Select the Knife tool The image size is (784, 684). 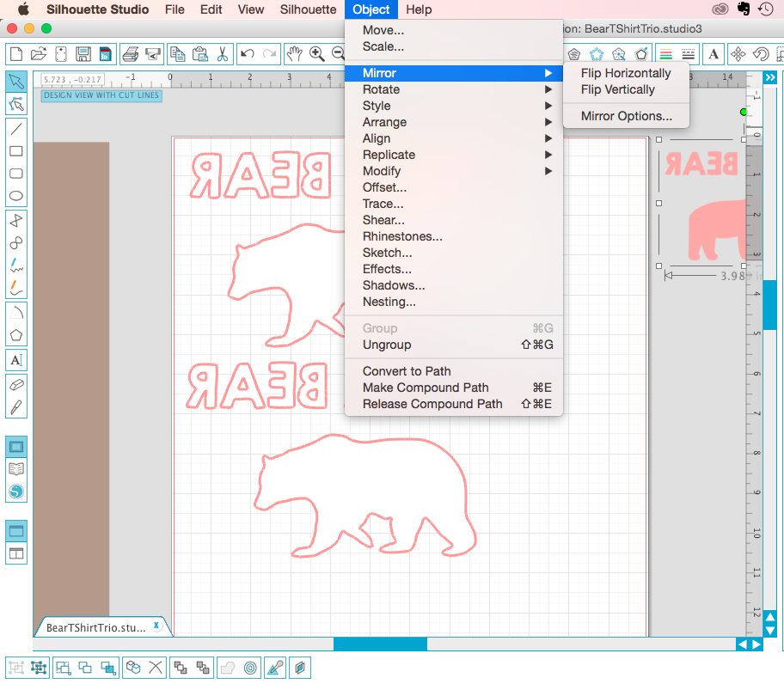pos(16,407)
